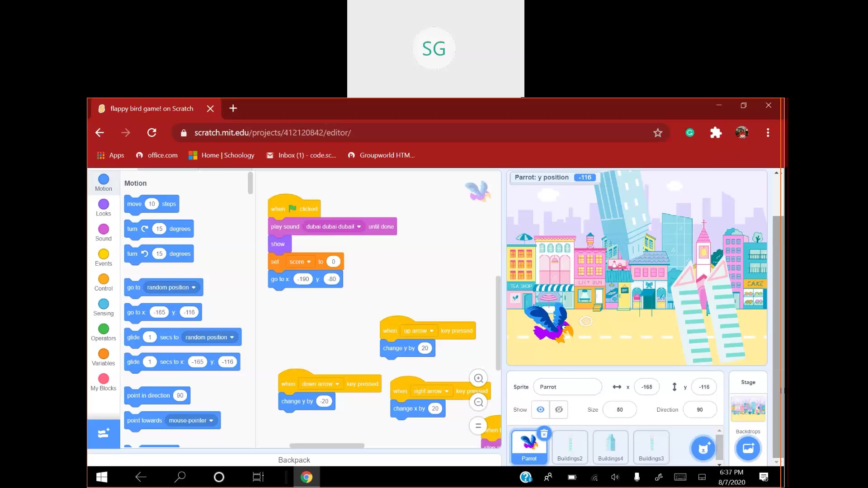
Task: Select the Looks block category
Action: pos(104,208)
